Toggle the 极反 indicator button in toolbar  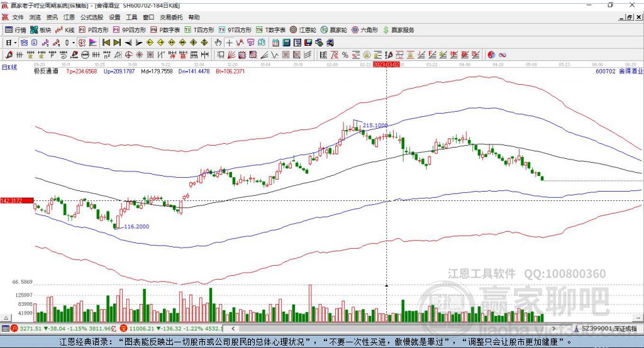[x=82, y=43]
